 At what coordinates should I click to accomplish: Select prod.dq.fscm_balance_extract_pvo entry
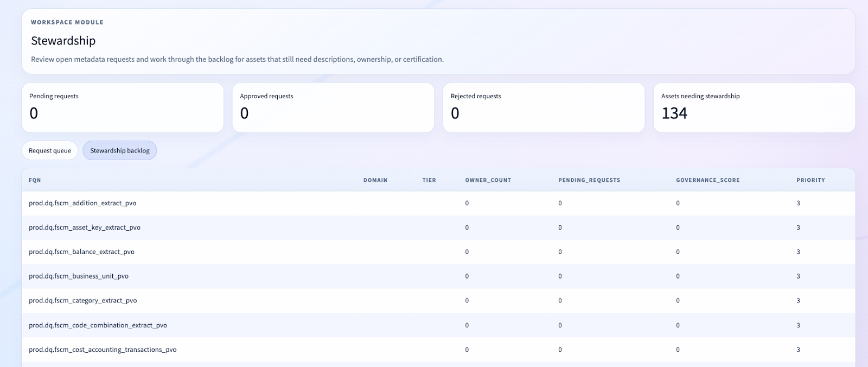[x=81, y=252]
